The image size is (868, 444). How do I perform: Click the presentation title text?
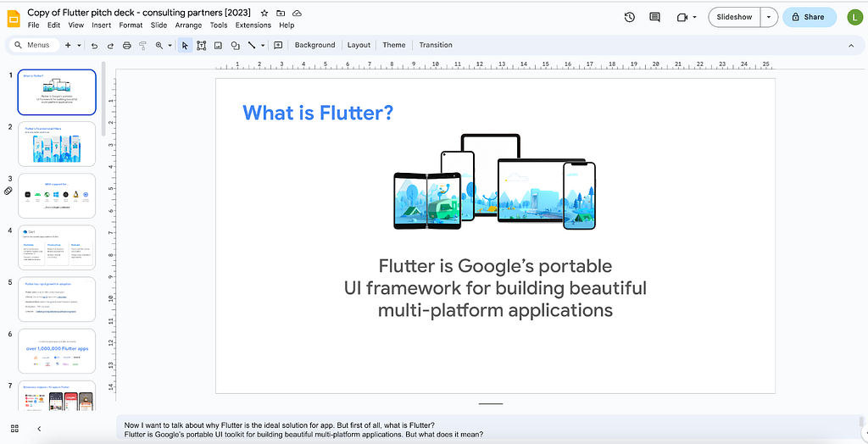click(139, 12)
